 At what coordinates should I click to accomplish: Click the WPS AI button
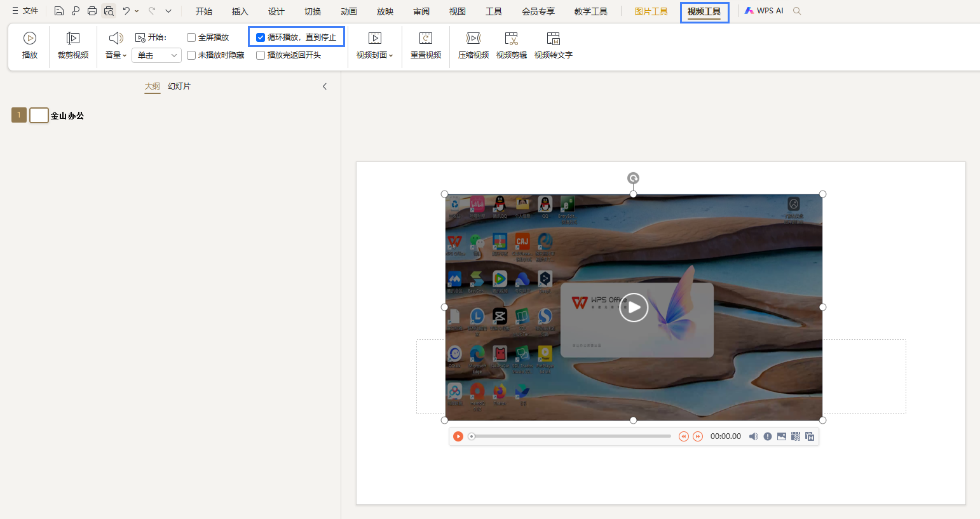pyautogui.click(x=765, y=11)
